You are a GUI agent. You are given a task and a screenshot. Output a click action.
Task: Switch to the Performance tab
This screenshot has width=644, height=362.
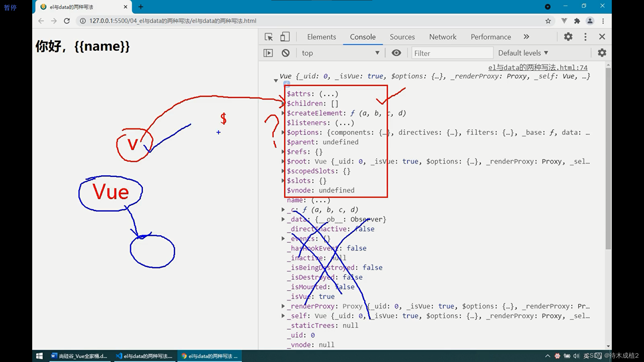[x=491, y=37]
